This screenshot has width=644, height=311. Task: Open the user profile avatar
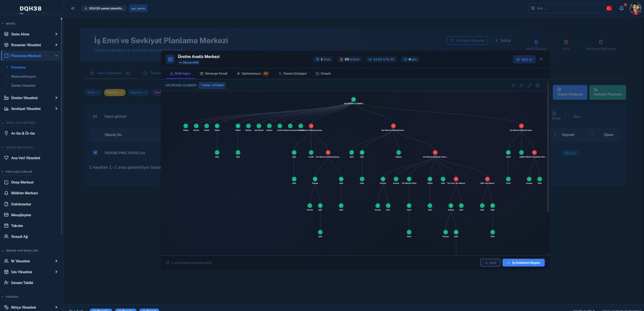pos(636,8)
